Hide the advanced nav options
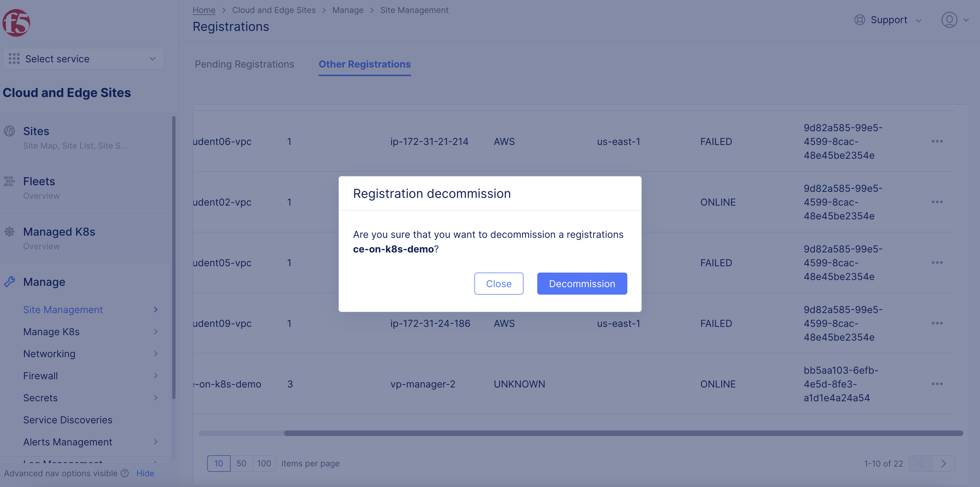Viewport: 980px width, 487px height. click(x=145, y=473)
